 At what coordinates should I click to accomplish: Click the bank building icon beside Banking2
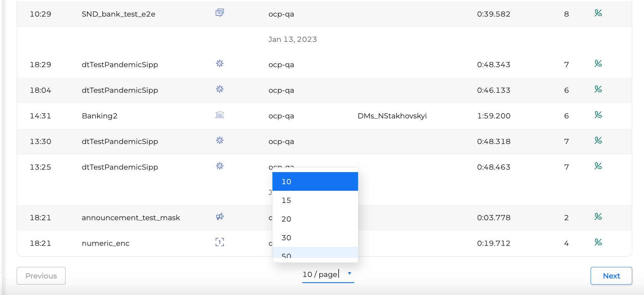tap(219, 115)
